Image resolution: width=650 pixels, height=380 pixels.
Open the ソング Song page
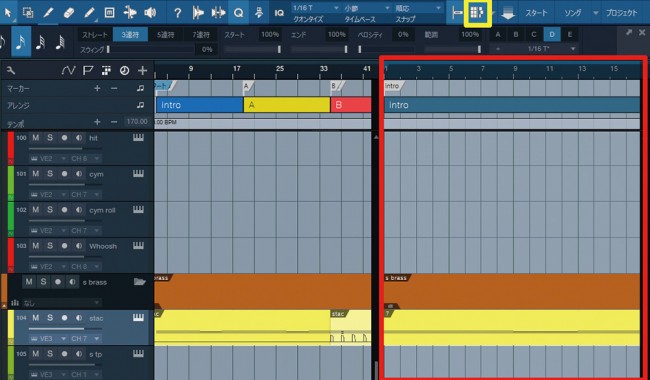[x=572, y=13]
